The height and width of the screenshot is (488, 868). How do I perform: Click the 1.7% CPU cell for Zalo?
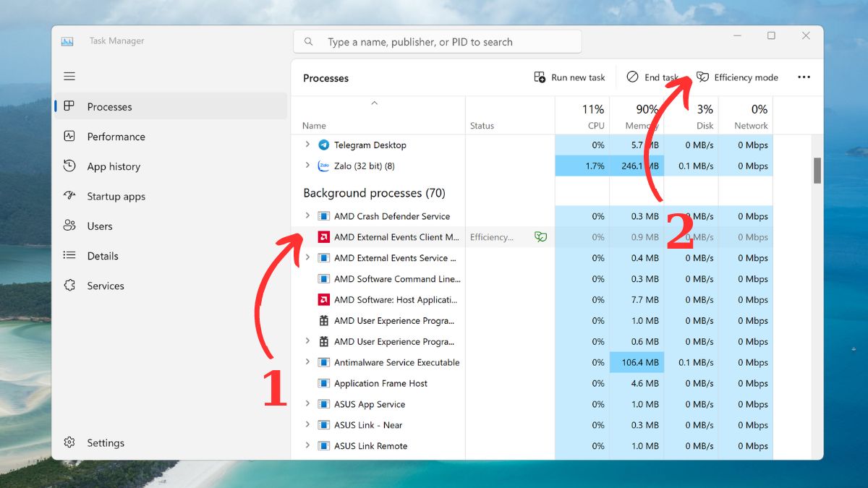(582, 166)
